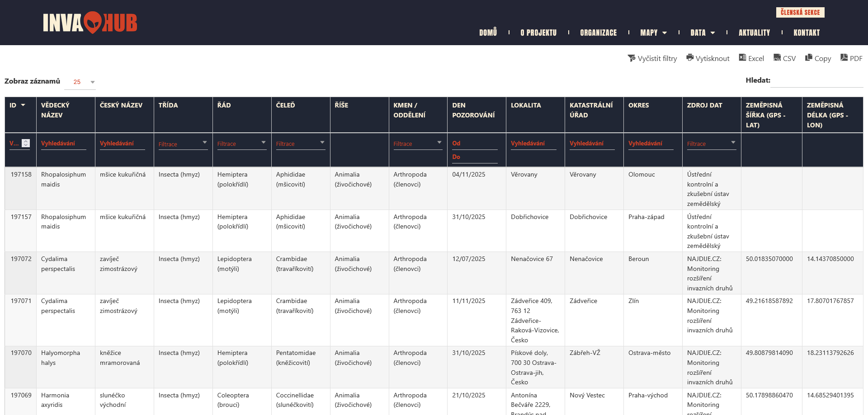Click the Vyčistit filtry funnel icon
Screen dimensions: 868x415
(632, 58)
